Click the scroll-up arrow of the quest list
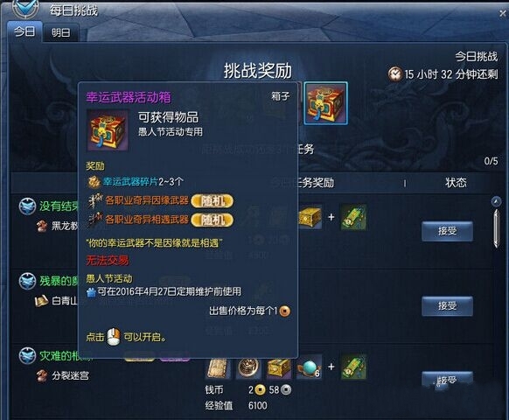Image resolution: width=509 pixels, height=420 pixels. tap(496, 201)
